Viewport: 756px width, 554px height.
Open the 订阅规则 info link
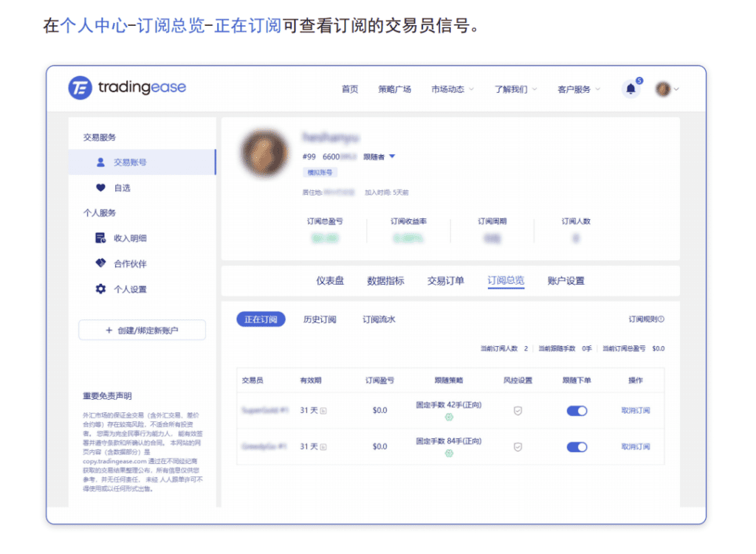(646, 319)
